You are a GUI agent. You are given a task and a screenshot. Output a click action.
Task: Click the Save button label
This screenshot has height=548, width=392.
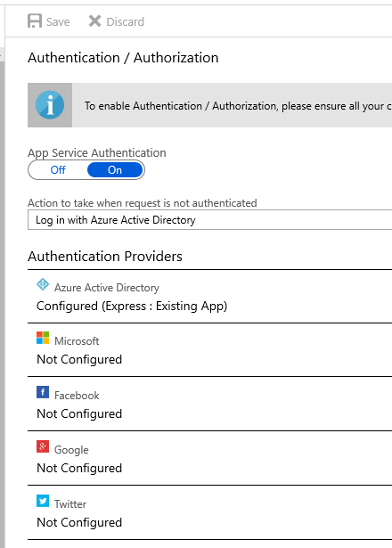point(58,21)
